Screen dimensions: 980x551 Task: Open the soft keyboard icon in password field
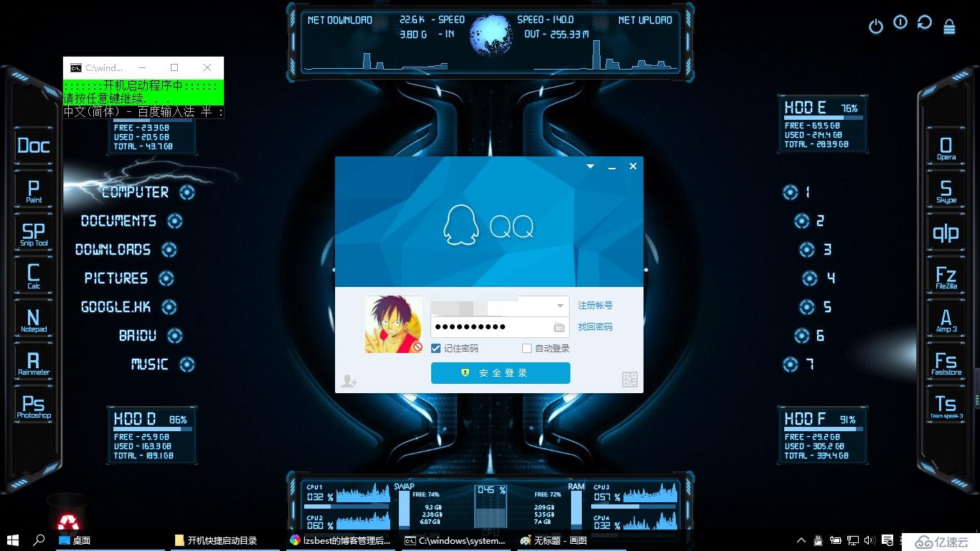(559, 327)
